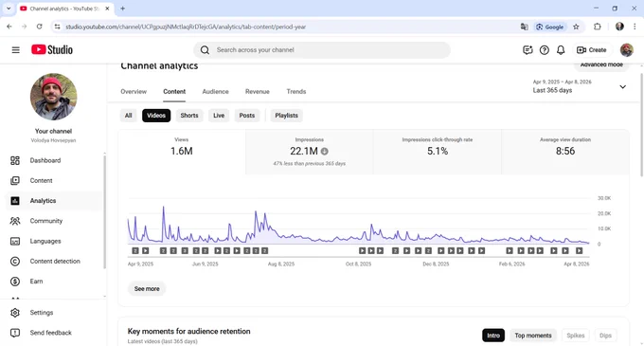
Task: Open the Content detection copyright icon
Action: pos(15,262)
